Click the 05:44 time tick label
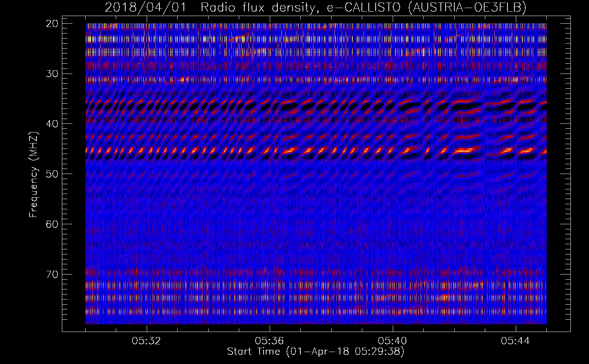The height and width of the screenshot is (364, 589). 515,341
